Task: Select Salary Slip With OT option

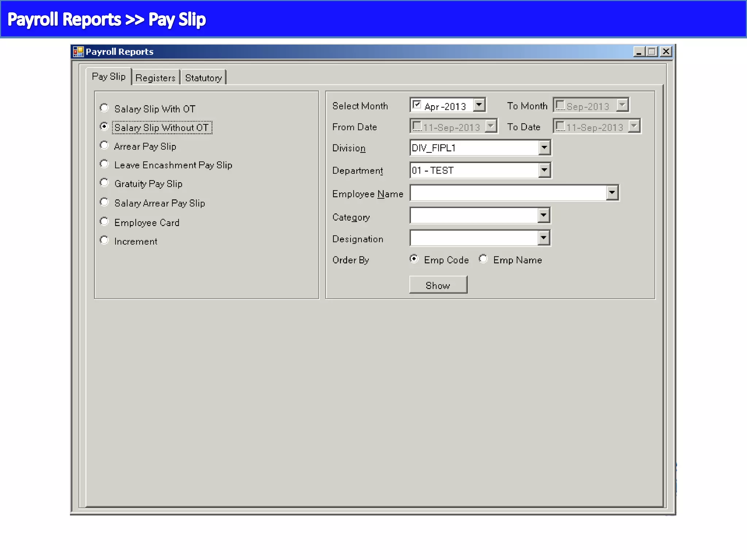Action: pos(104,108)
